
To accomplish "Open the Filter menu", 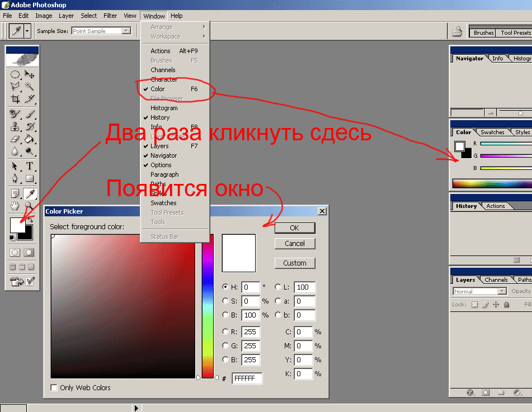I will [x=110, y=16].
